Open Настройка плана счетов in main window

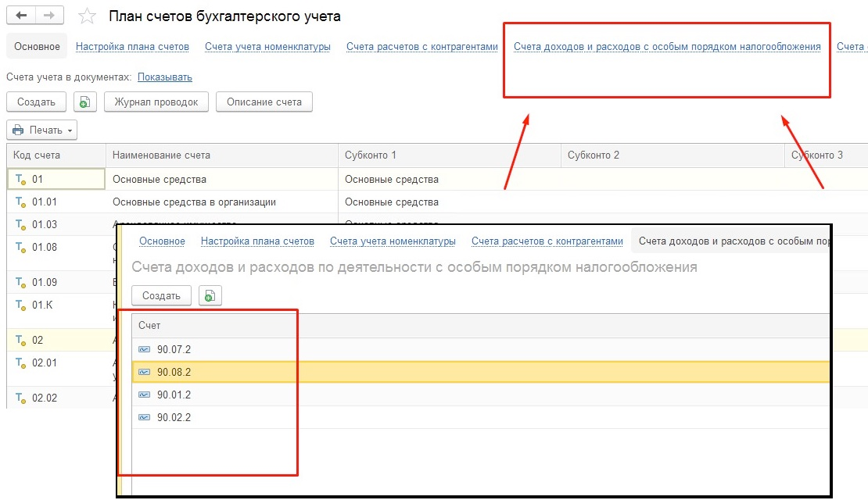click(132, 46)
